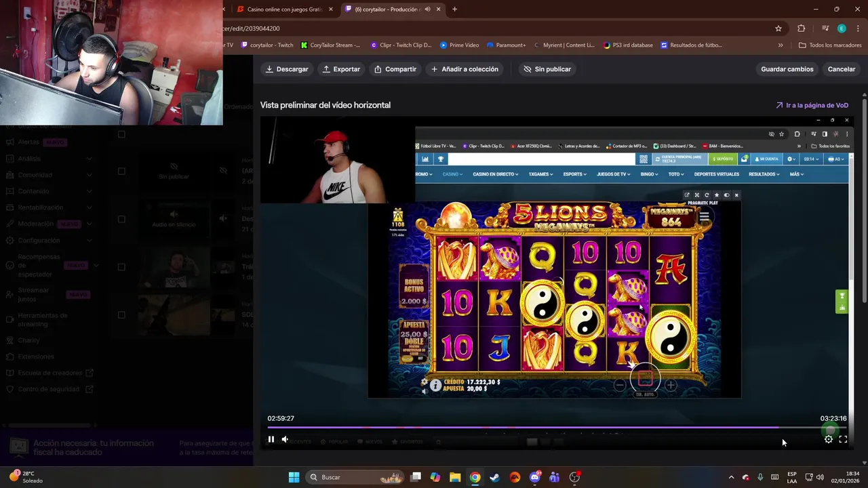Open a new browser tab
Image resolution: width=868 pixels, height=488 pixels.
[454, 9]
